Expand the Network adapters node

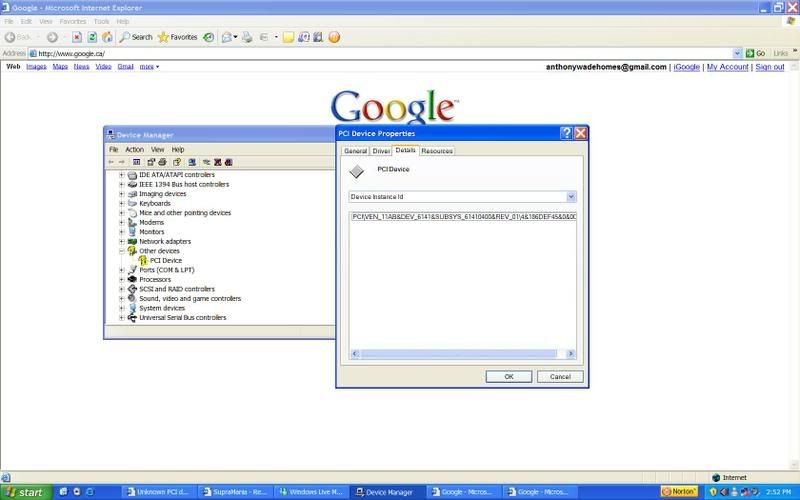pos(121,241)
